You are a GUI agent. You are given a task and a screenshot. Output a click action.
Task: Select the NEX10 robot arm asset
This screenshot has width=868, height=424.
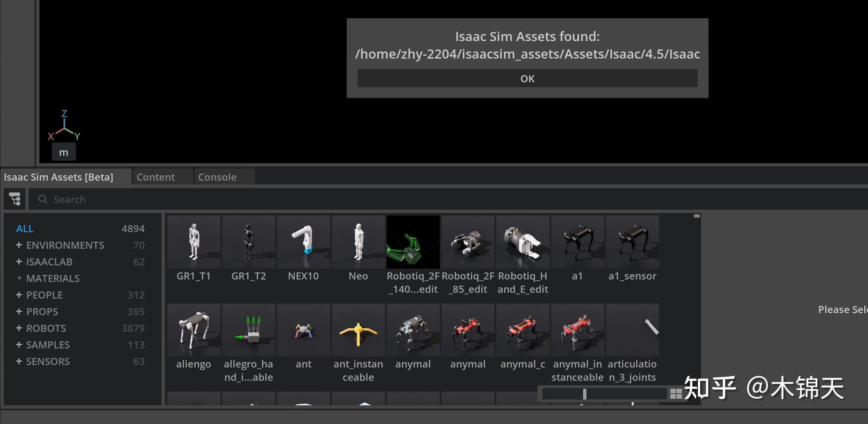(x=303, y=242)
